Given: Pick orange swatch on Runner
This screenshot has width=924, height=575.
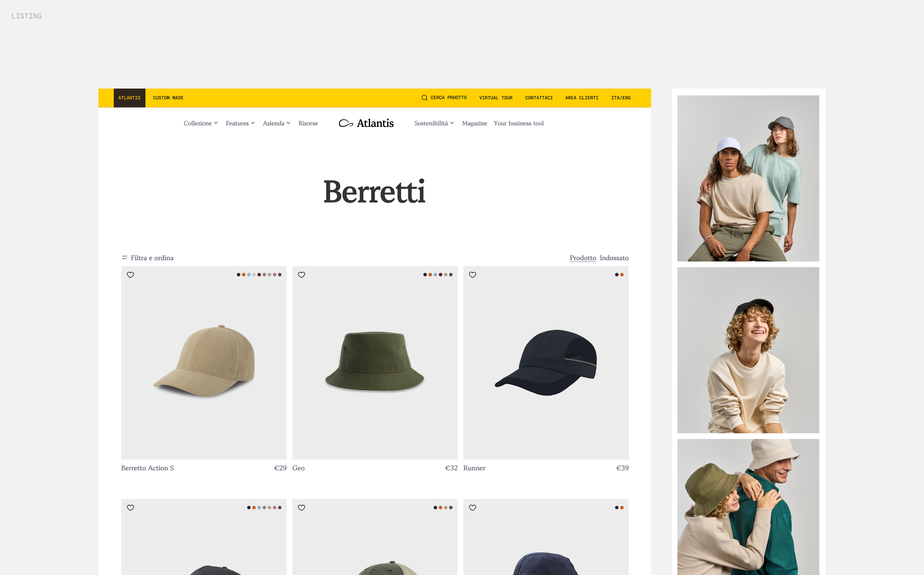Looking at the screenshot, I should [x=622, y=275].
